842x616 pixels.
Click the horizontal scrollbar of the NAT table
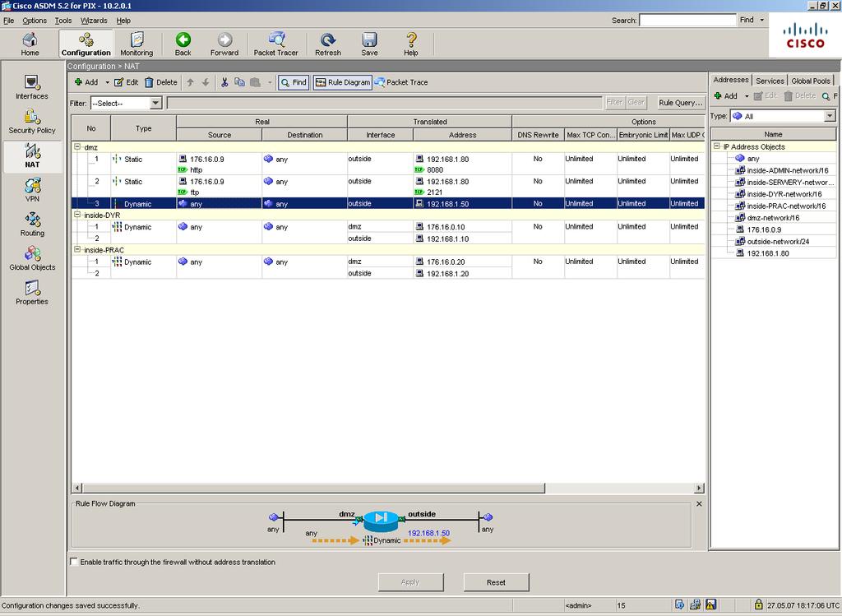click(x=314, y=488)
